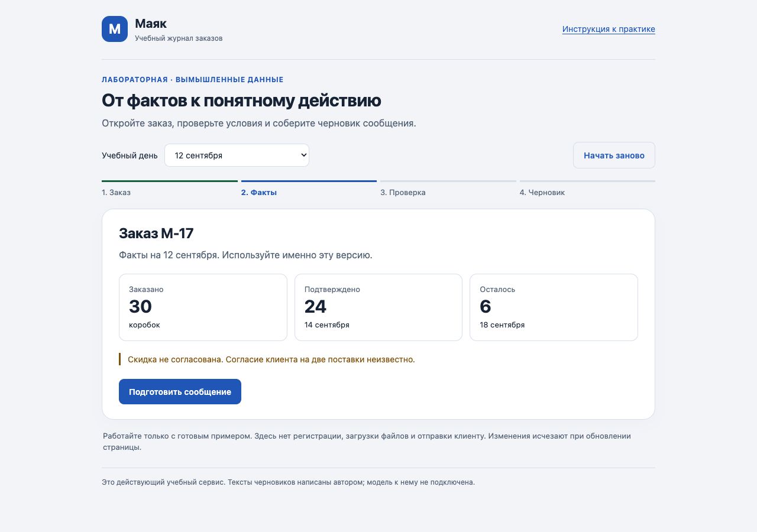Click the Лабораторная · вымышленные данные label
Image resolution: width=757 pixels, height=532 pixels.
(193, 80)
